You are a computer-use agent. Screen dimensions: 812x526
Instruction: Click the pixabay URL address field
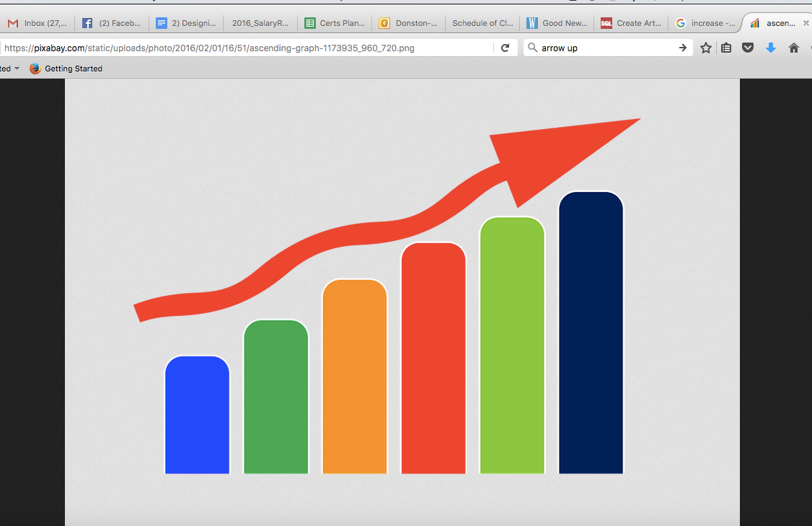pyautogui.click(x=245, y=48)
